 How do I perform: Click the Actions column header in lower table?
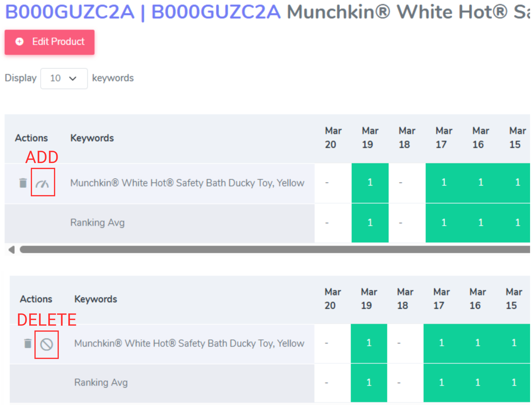[36, 299]
